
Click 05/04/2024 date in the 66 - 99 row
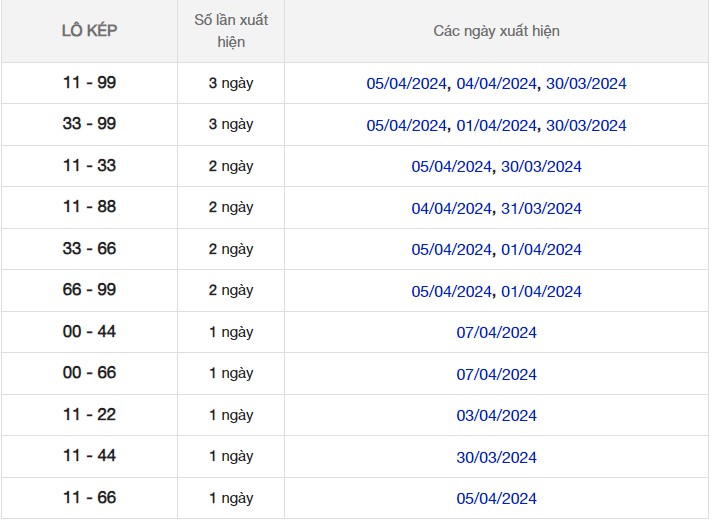click(451, 292)
